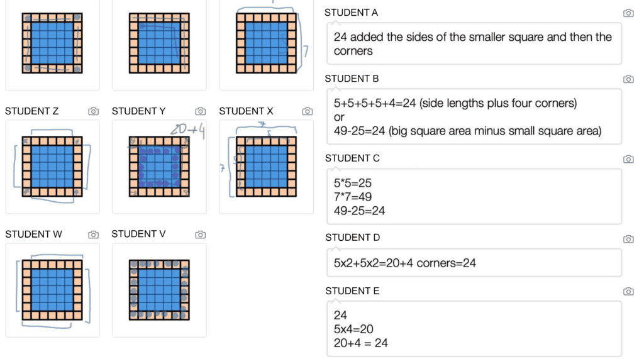Click camera icon next to Student A

[628, 13]
